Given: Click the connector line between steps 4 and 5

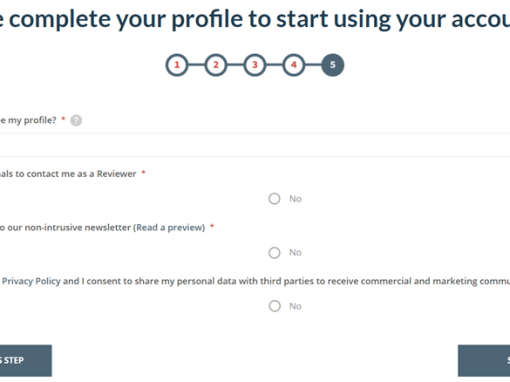Looking at the screenshot, I should coord(313,65).
